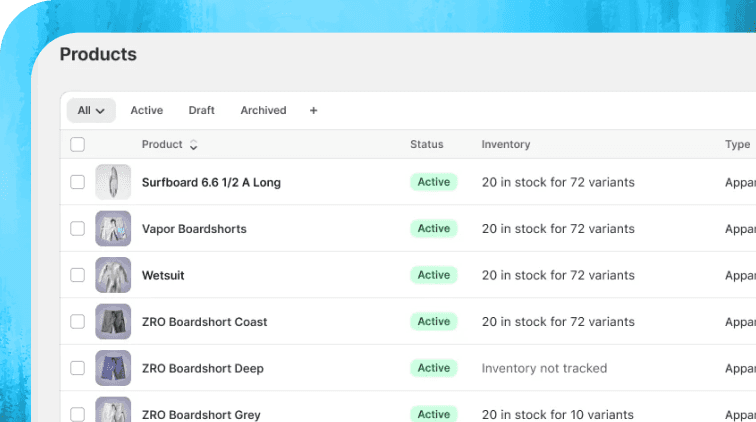The image size is (756, 422).
Task: Click the Wetsuit product thumbnail
Action: 113,275
